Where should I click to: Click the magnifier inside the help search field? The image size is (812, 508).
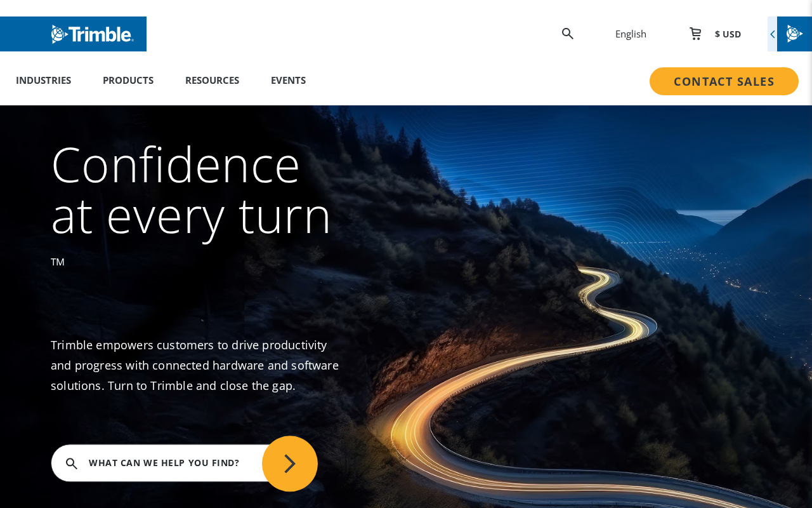coord(72,464)
